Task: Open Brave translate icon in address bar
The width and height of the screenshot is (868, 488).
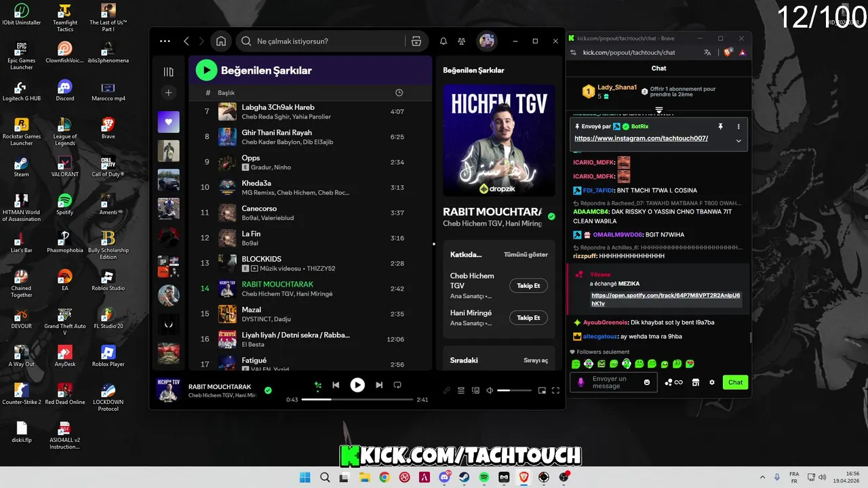Action: pos(707,52)
